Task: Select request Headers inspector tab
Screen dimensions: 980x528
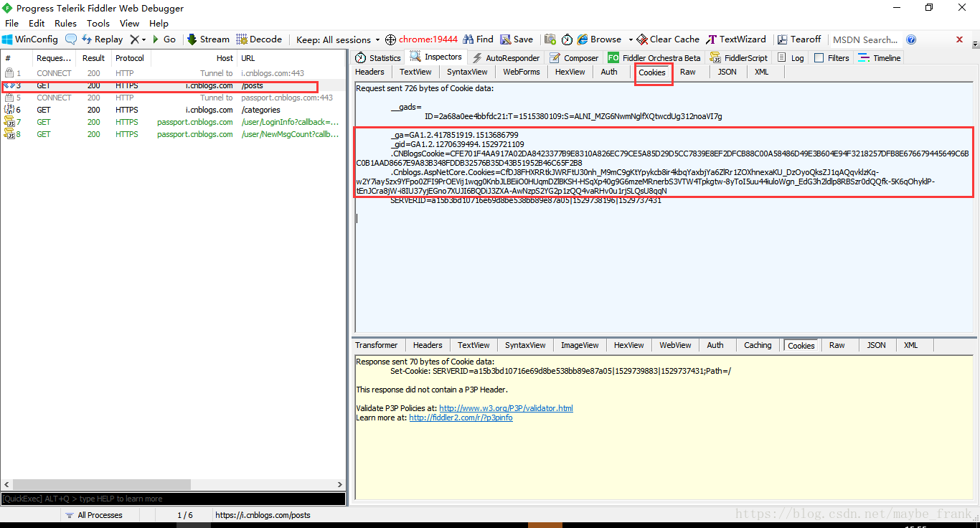Action: pyautogui.click(x=369, y=72)
